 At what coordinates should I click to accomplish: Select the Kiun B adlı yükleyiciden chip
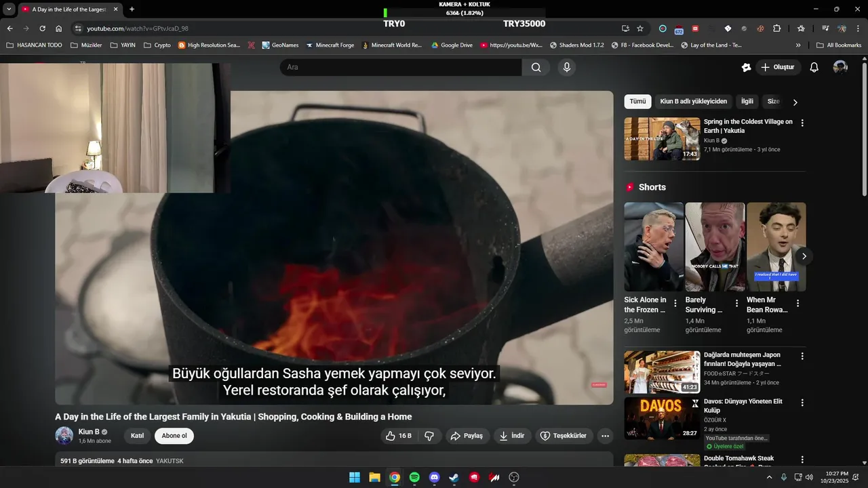click(693, 102)
